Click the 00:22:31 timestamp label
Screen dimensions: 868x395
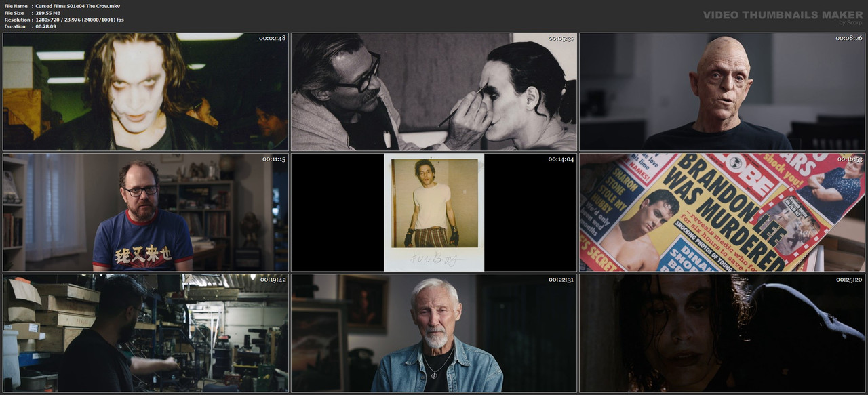(x=561, y=280)
